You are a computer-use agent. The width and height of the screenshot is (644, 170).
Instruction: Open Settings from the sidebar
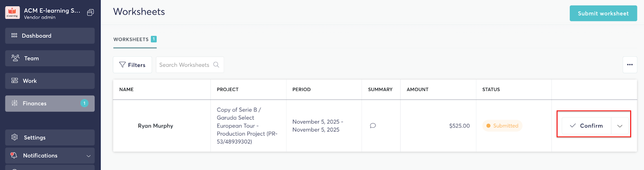(x=50, y=137)
